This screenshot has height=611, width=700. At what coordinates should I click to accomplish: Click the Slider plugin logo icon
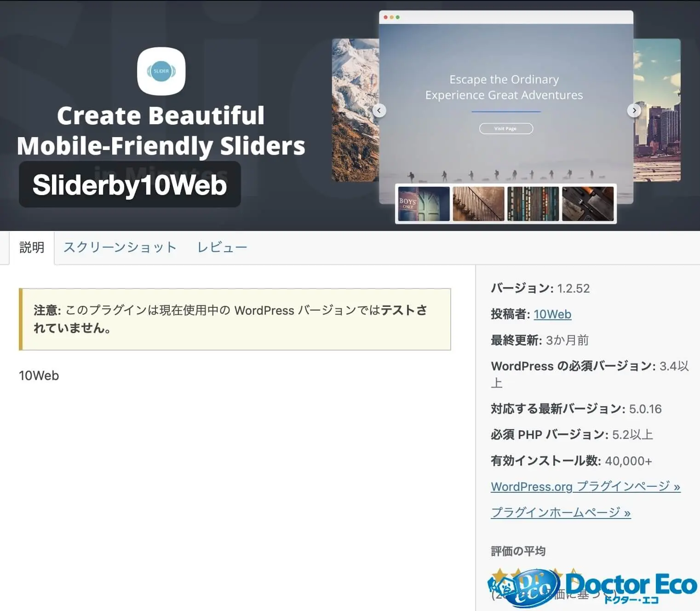[161, 71]
